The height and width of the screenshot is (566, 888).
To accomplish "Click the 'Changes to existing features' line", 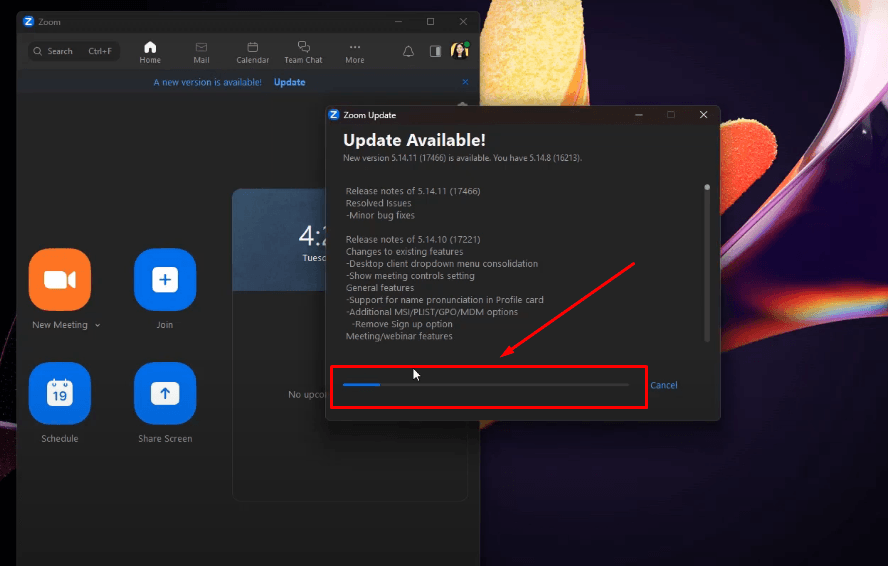I will [x=404, y=252].
